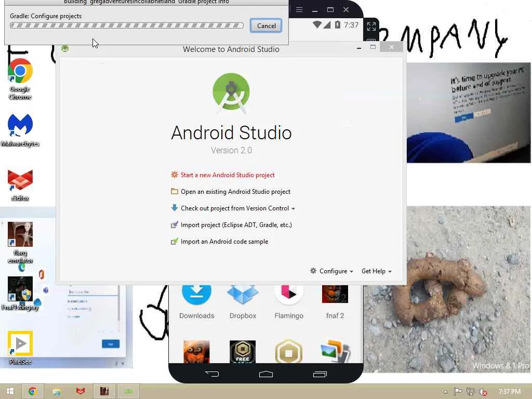
Task: Open Downloads app in the emulator
Action: tap(196, 302)
